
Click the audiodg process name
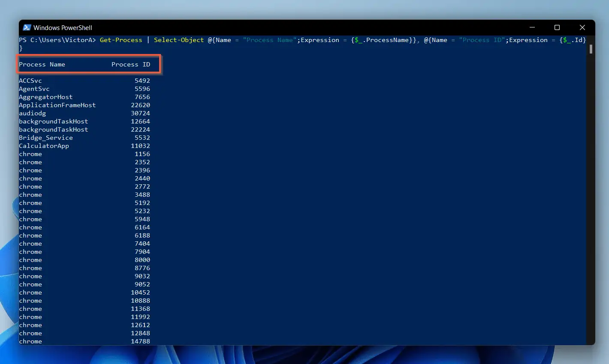pyautogui.click(x=33, y=113)
